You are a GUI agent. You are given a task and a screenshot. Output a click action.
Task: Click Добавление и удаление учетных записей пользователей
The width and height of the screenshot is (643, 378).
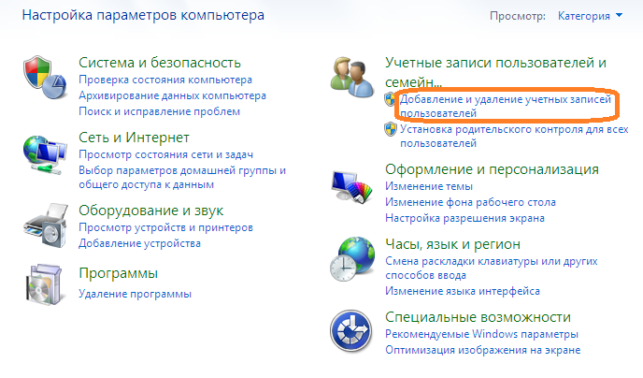(505, 106)
